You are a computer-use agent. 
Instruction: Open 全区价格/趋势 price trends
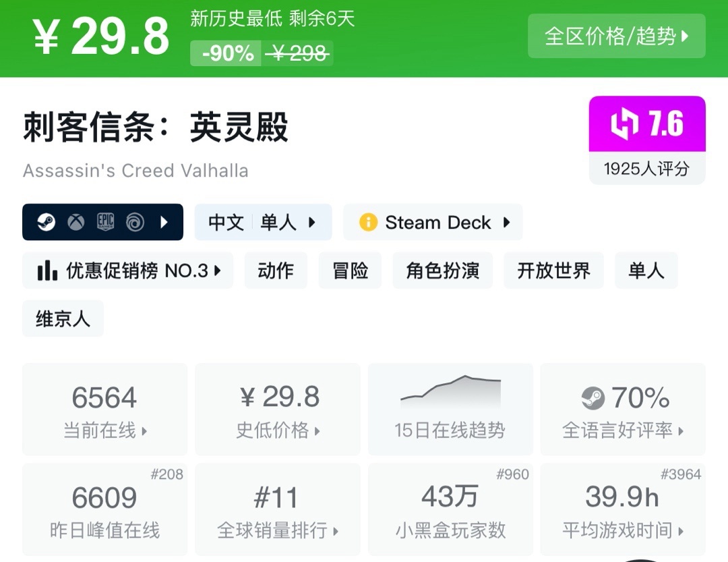616,36
